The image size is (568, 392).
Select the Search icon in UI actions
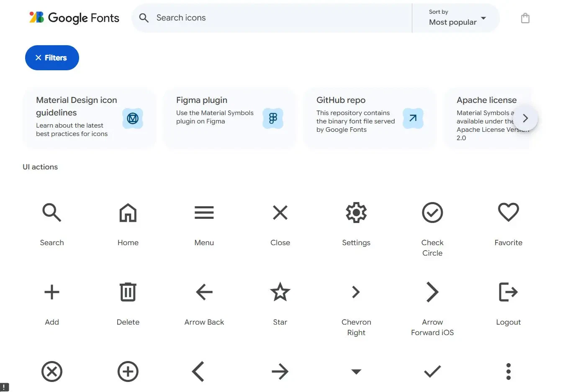click(x=51, y=213)
